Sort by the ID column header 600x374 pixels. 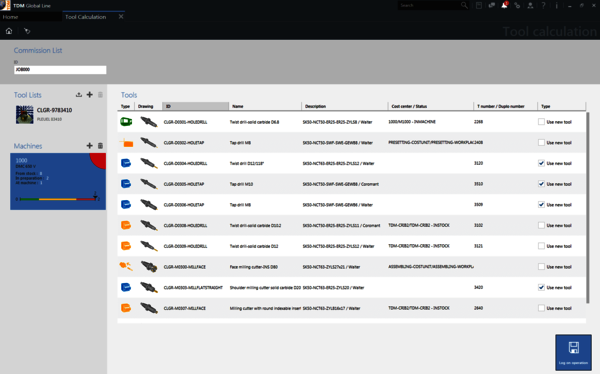(x=195, y=106)
